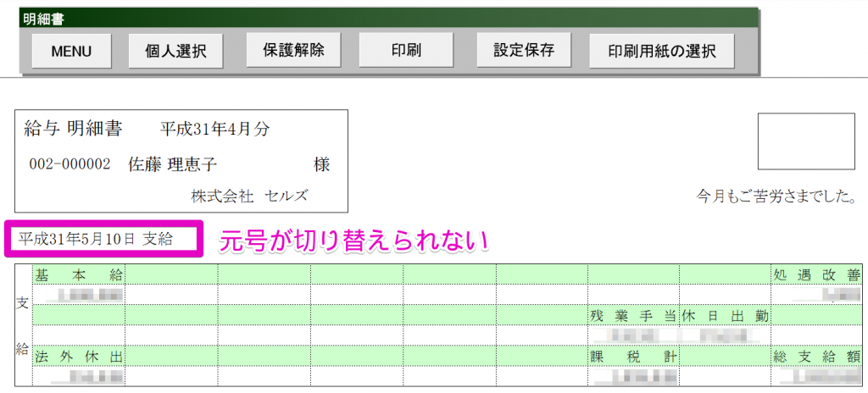Save settings with 設定保存
The height and width of the screenshot is (393, 868).
[x=524, y=50]
